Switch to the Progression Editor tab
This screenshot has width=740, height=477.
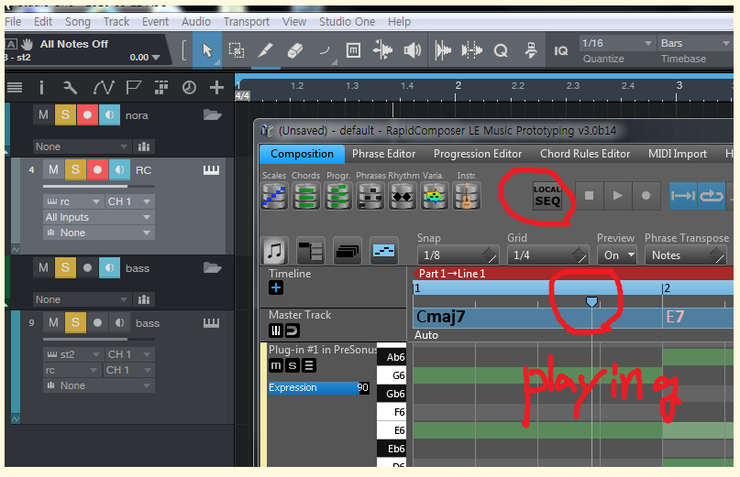(478, 154)
